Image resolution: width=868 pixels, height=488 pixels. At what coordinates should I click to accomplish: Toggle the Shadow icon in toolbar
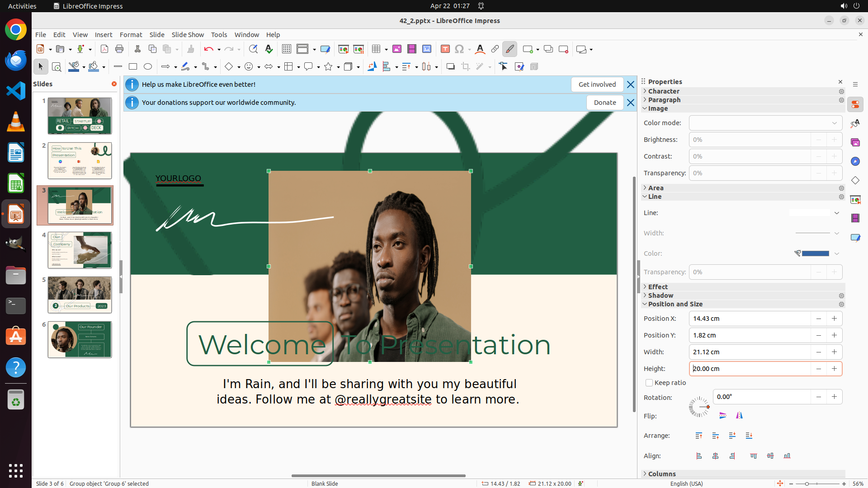(x=450, y=67)
